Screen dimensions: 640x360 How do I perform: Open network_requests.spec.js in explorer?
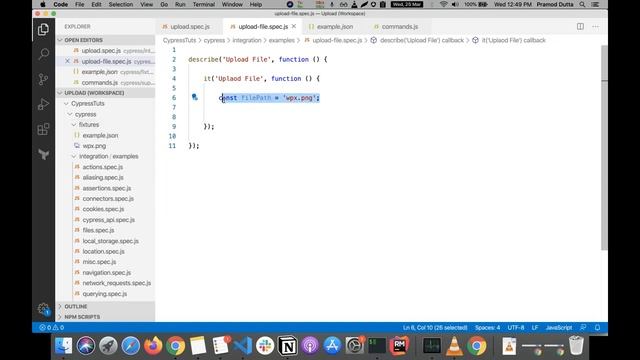pyautogui.click(x=117, y=283)
